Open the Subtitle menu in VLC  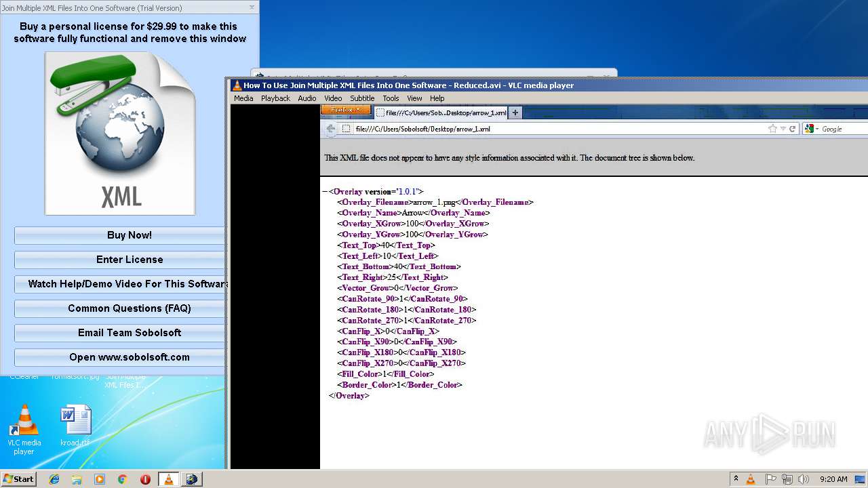(x=362, y=98)
